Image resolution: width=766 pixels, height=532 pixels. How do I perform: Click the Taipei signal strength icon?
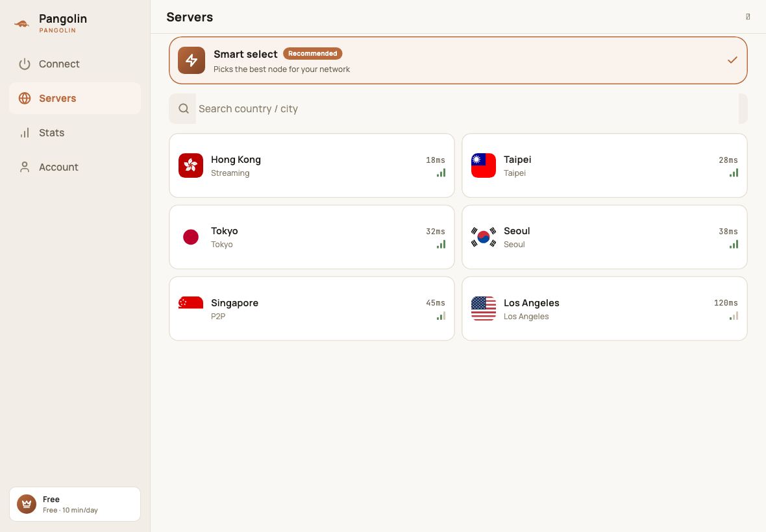click(734, 173)
